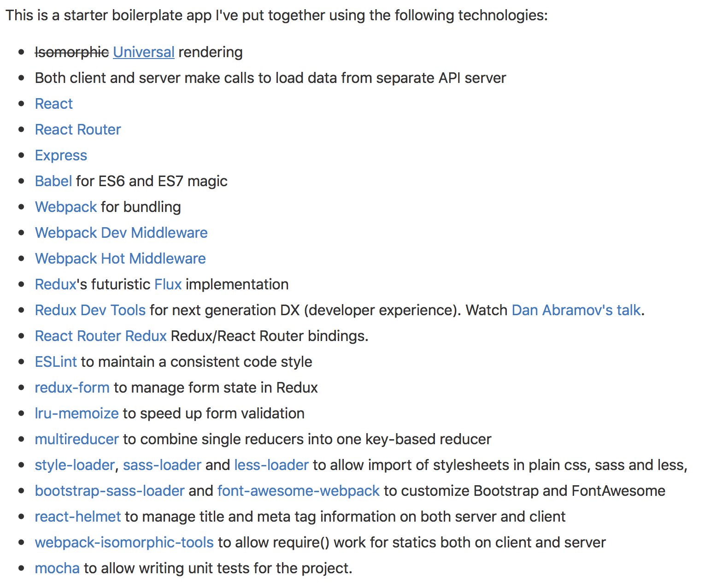Open Webpack Hot Middleware link

[x=120, y=259]
